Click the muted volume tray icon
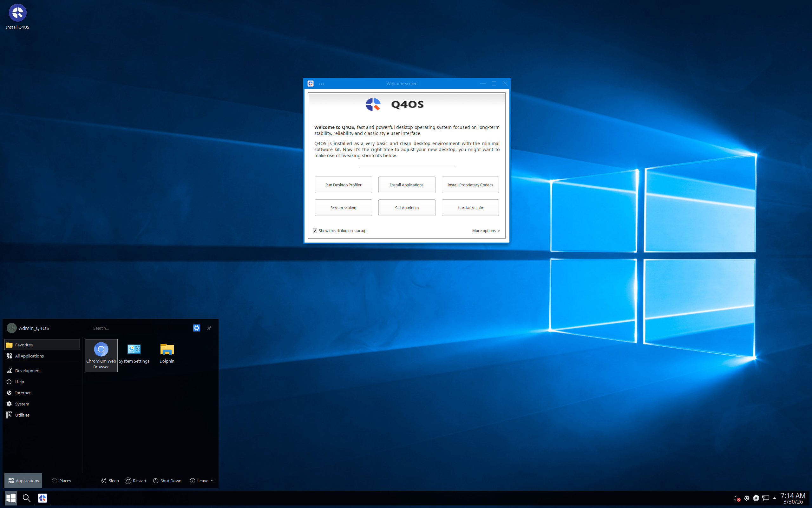812x508 pixels. tap(737, 498)
